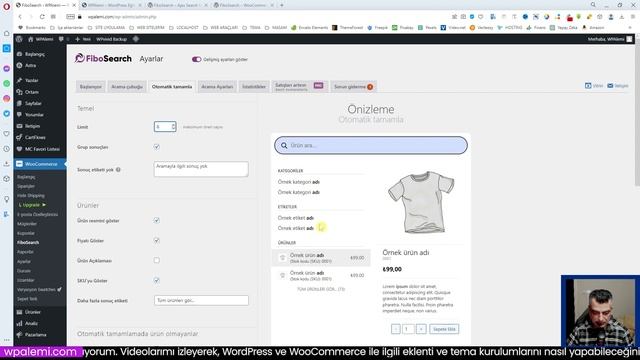Uncheck 'Fiyatı Göster' checkbox
The height and width of the screenshot is (360, 640).
(157, 240)
